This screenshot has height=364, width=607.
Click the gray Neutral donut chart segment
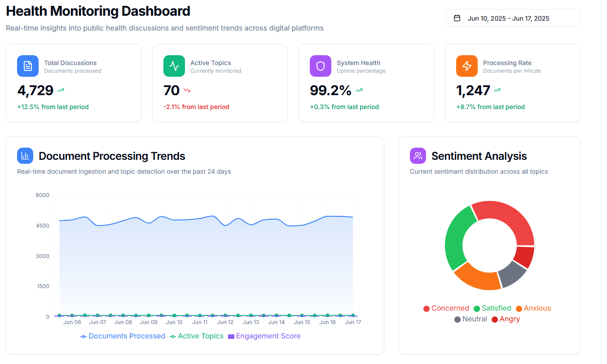tap(513, 273)
